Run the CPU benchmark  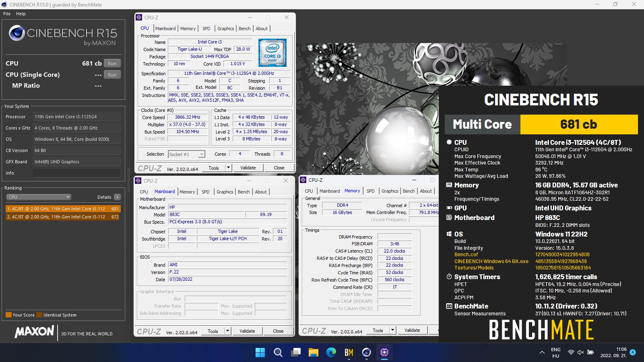(x=112, y=64)
